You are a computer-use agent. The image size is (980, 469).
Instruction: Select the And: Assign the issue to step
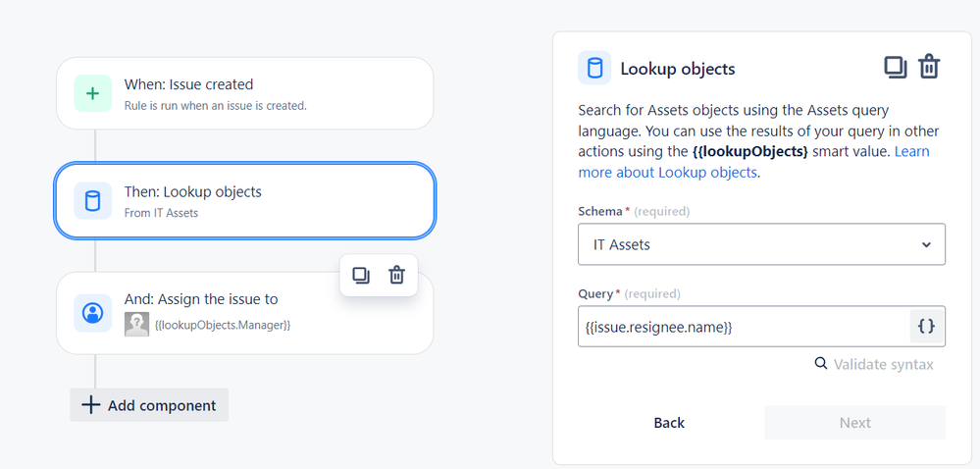[245, 313]
